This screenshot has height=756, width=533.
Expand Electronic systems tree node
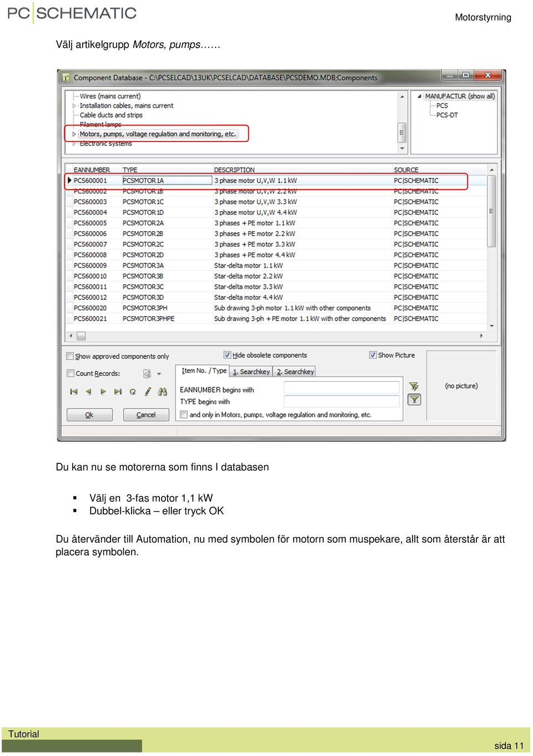pos(74,144)
